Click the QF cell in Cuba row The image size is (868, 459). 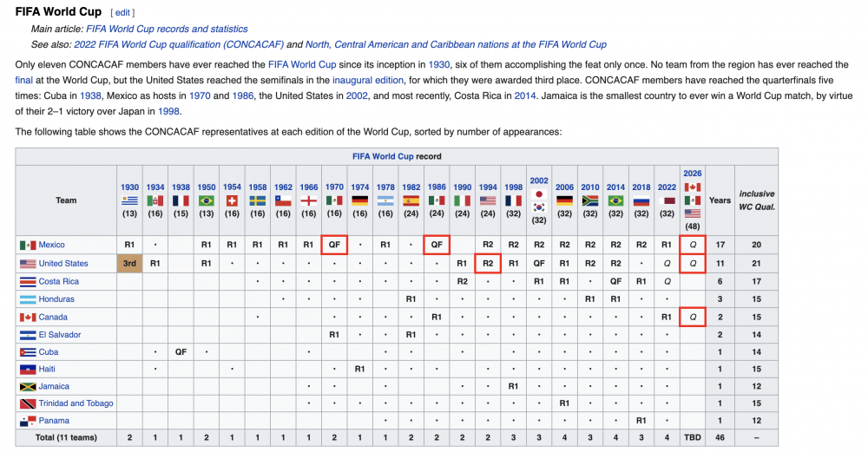point(181,352)
